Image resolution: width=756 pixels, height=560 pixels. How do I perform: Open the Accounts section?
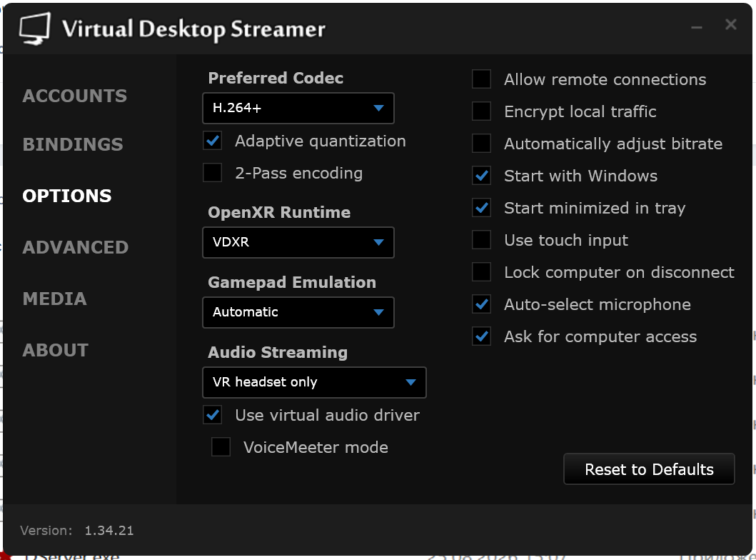tap(75, 96)
